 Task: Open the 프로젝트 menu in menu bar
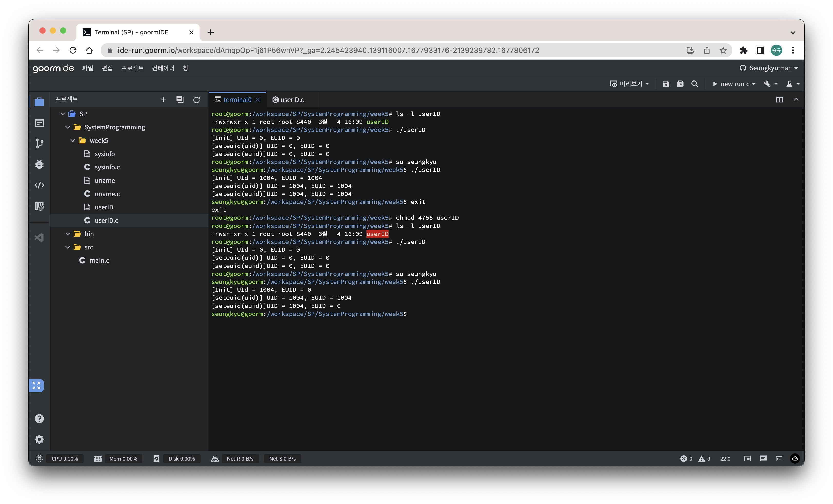[132, 68]
